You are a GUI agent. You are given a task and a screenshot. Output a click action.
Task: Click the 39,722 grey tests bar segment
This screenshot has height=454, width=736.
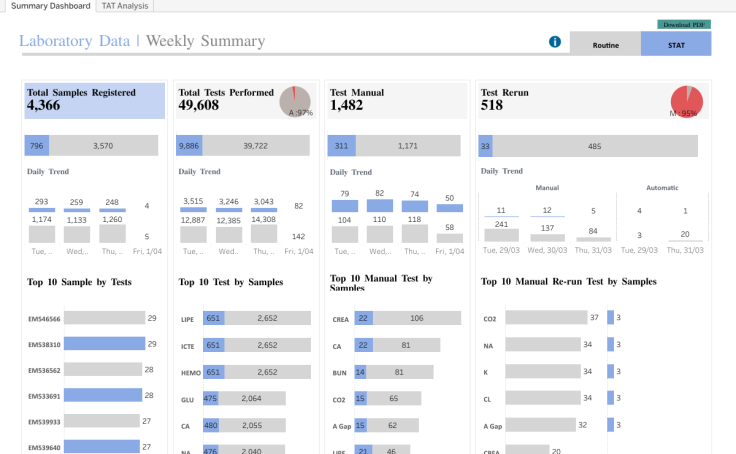tap(256, 146)
